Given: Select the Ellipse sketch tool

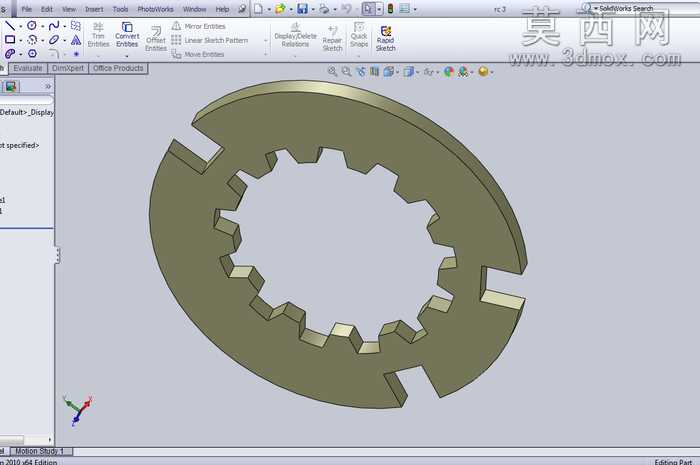Looking at the screenshot, I should click(54, 40).
